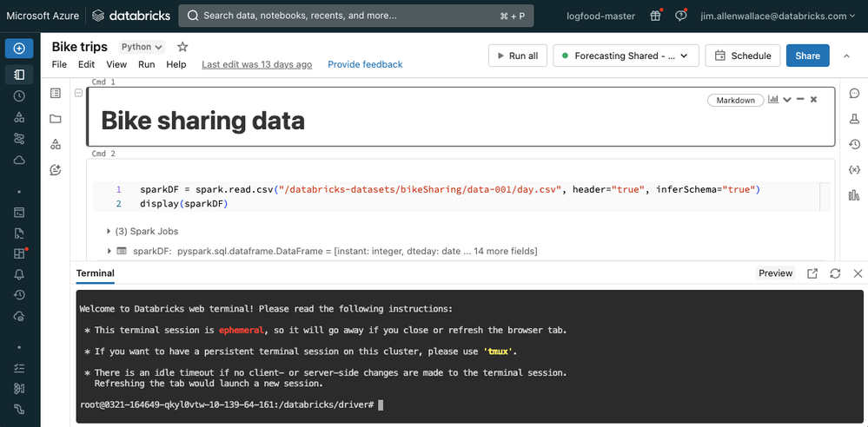Click the search data and notebooks field
The image size is (868, 427).
click(356, 16)
